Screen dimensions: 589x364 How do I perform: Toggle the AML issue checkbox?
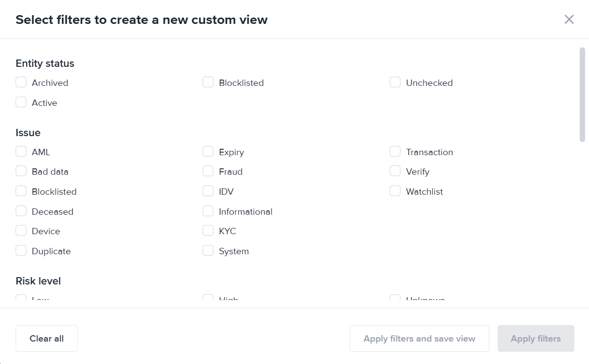click(21, 152)
